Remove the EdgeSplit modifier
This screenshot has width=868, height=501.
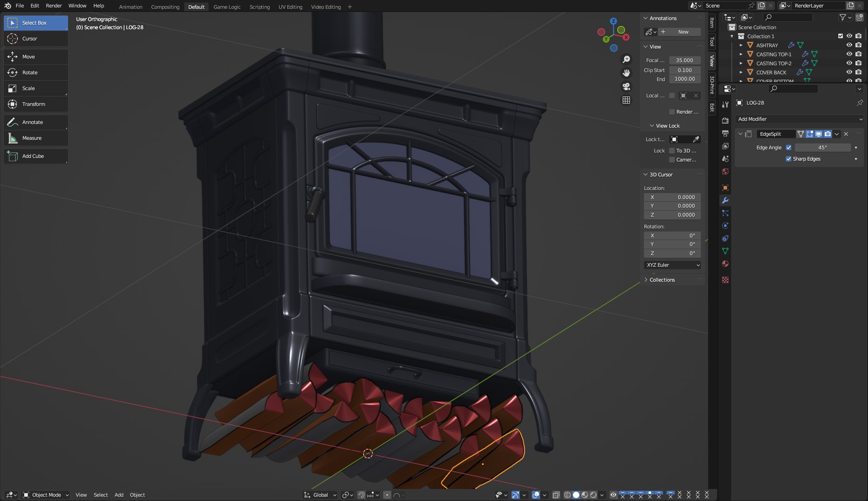[x=846, y=134]
